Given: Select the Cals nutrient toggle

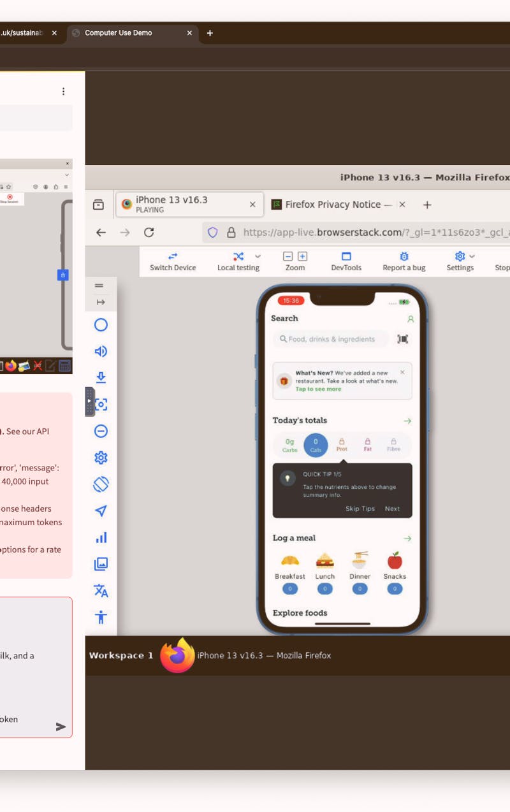Looking at the screenshot, I should (x=316, y=444).
